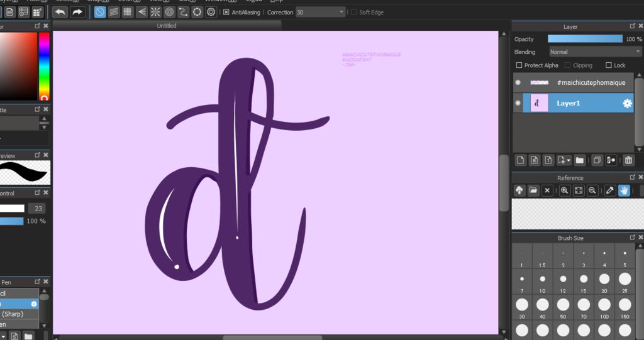Fit reference image to window
Screen dimensions: 644x340
click(579, 190)
